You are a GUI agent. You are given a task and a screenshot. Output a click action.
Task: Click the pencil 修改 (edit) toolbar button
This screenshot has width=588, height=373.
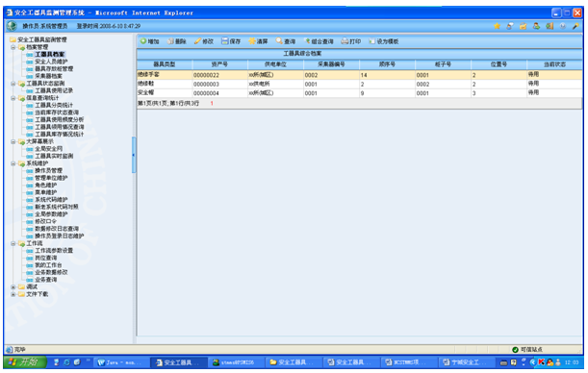(x=204, y=41)
